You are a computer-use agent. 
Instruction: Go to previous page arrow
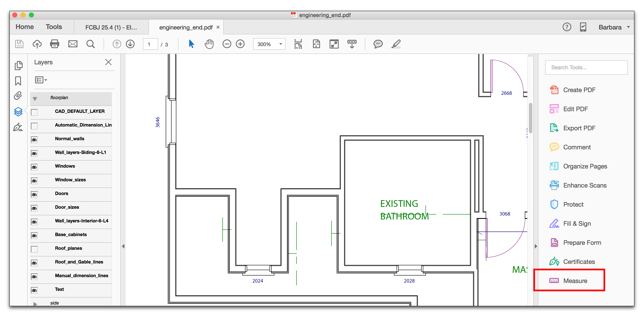coord(117,44)
